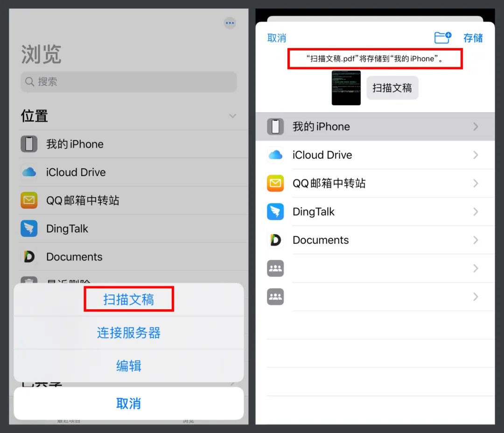Select the iCloud Drive cloud icon in save list

[275, 155]
